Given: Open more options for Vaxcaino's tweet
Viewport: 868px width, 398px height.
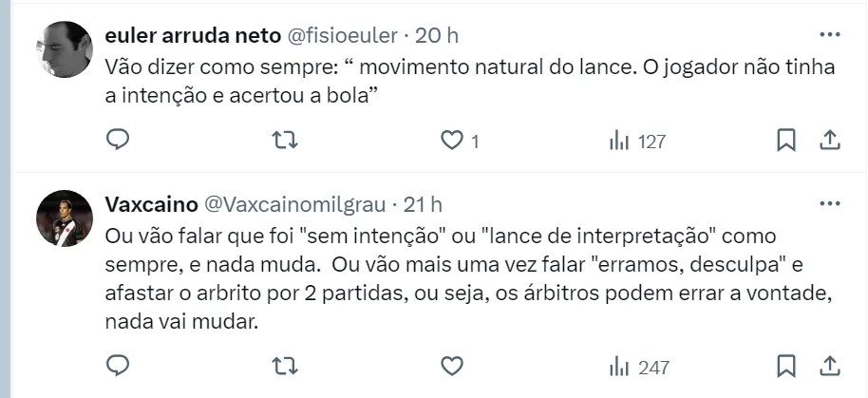Looking at the screenshot, I should [829, 204].
